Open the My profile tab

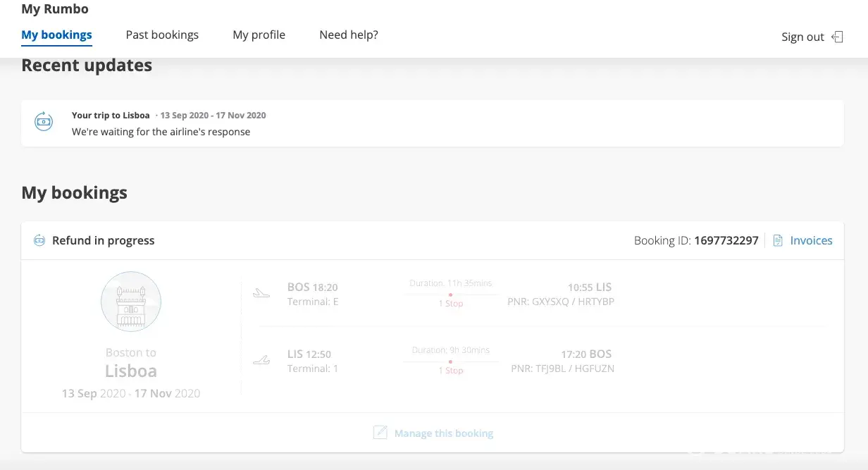[259, 35]
